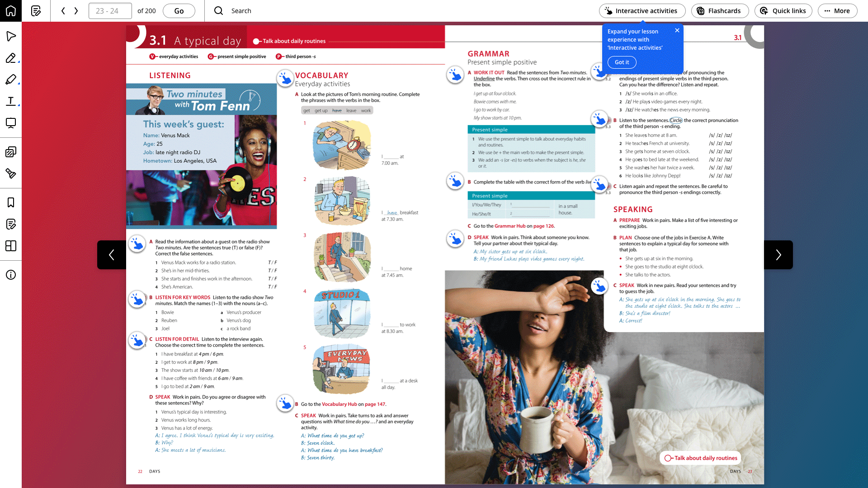Open the More menu

837,11
